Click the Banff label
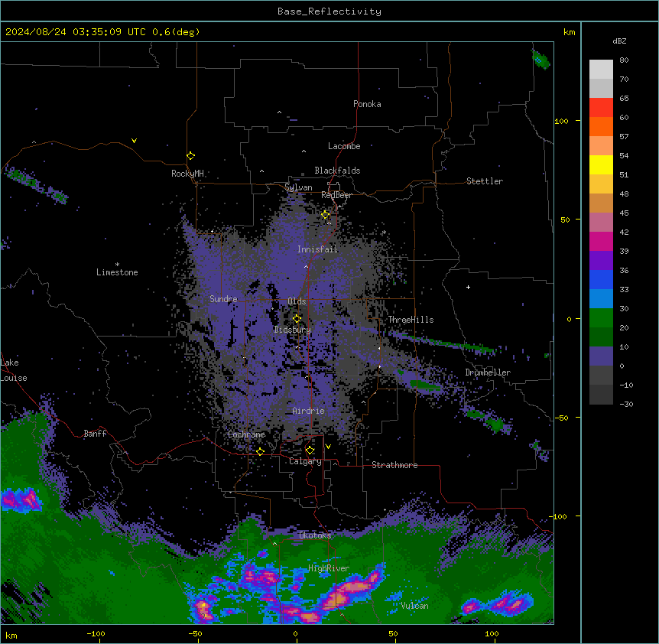The height and width of the screenshot is (644, 659). (95, 434)
